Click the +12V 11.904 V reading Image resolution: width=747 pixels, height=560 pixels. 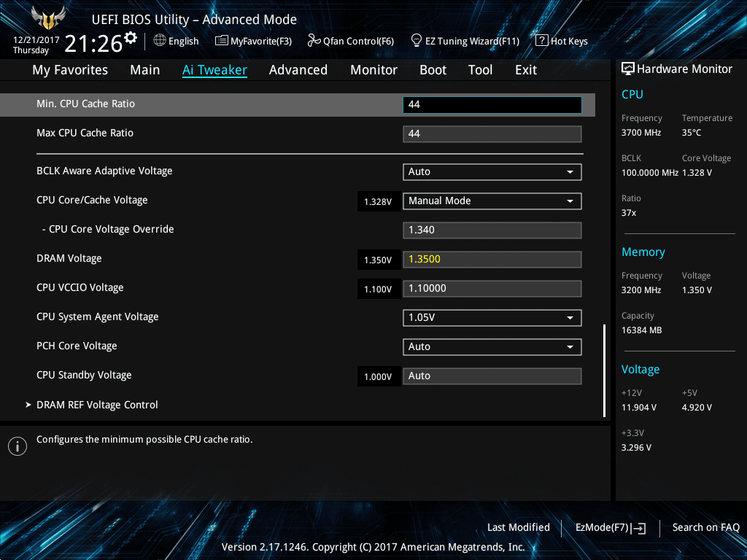[639, 407]
